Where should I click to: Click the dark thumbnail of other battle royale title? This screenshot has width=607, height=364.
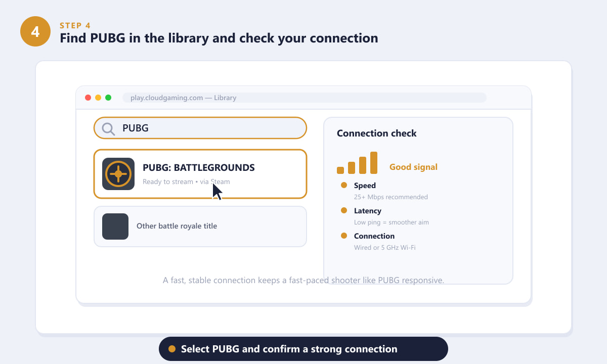(x=115, y=226)
